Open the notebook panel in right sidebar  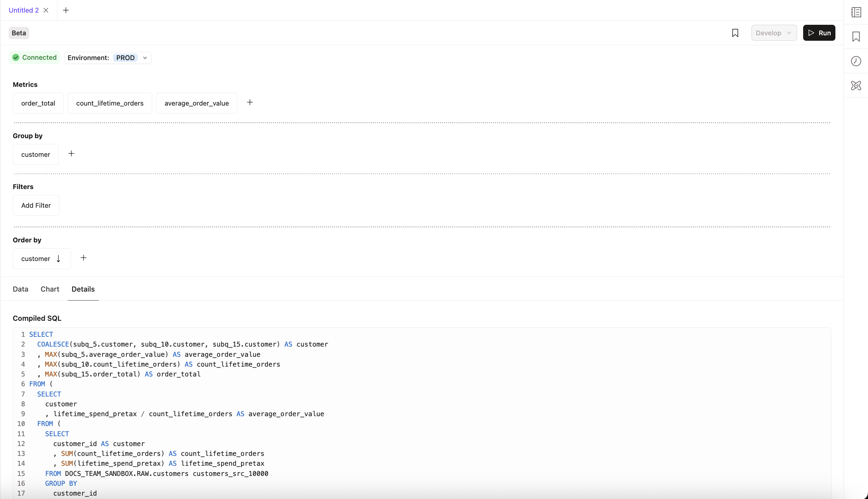(x=856, y=12)
